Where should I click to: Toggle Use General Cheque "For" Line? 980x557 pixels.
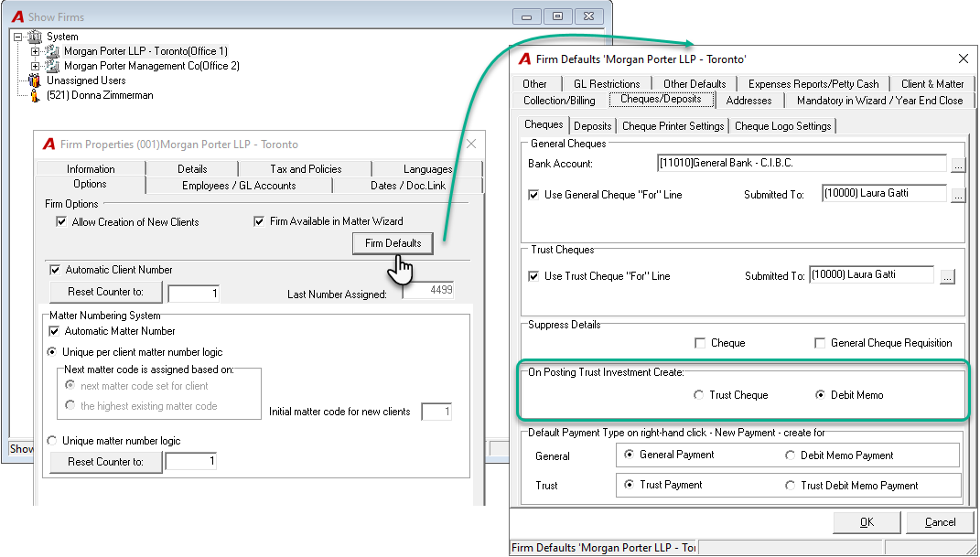tap(533, 195)
